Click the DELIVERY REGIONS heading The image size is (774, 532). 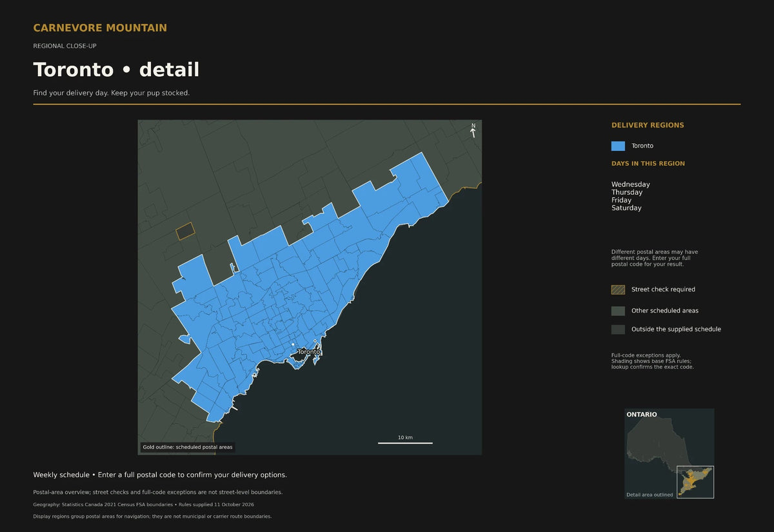tap(648, 125)
